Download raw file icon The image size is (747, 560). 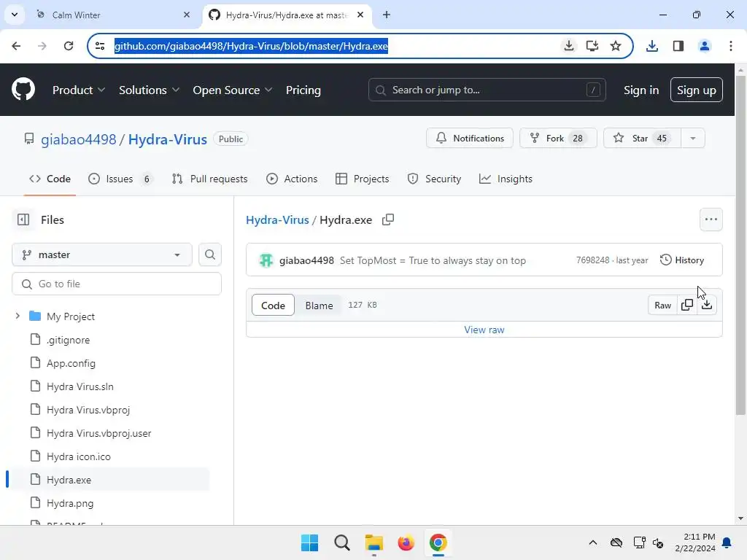point(707,305)
